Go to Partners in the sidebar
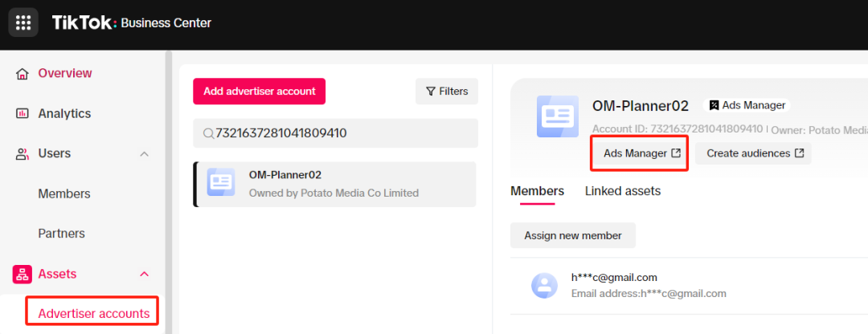 (61, 234)
